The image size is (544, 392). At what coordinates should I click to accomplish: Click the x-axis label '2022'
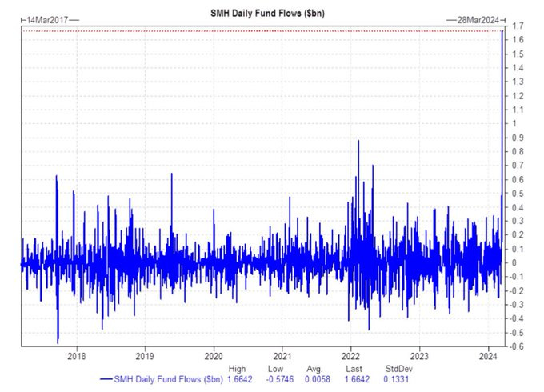point(350,356)
